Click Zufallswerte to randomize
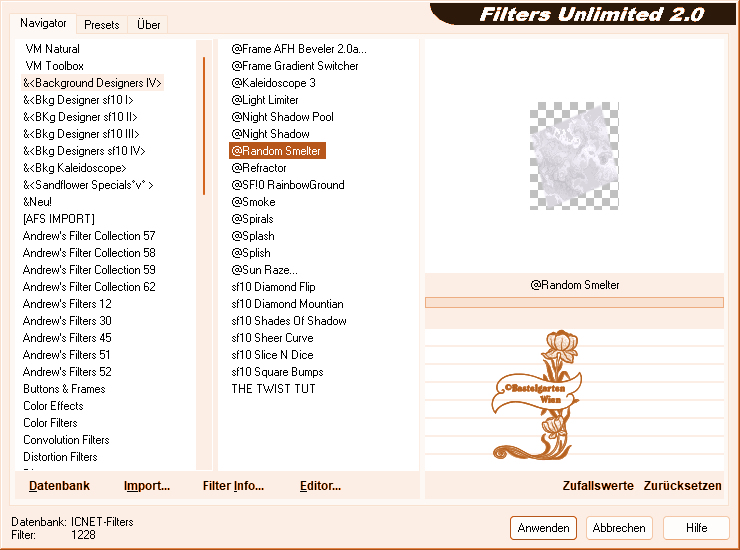The height and width of the screenshot is (550, 740). point(598,486)
